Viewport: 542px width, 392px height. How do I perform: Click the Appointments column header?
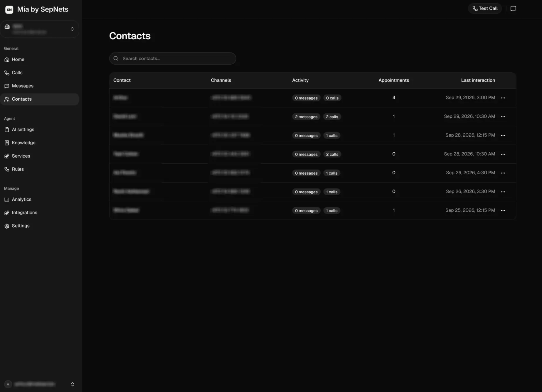394,80
